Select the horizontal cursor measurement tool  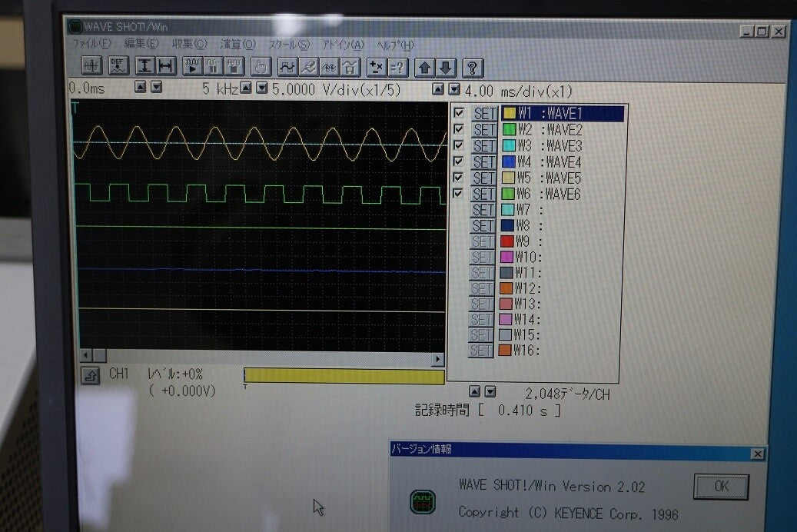[x=166, y=66]
